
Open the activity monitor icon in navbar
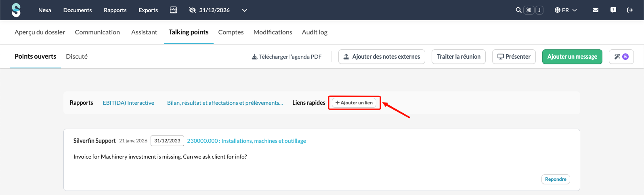click(174, 10)
